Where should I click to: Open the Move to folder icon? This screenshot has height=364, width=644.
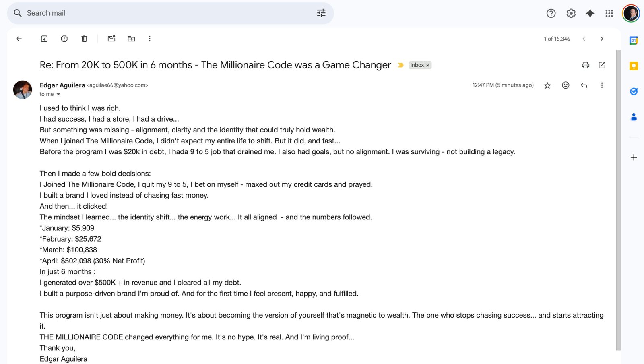tap(131, 39)
